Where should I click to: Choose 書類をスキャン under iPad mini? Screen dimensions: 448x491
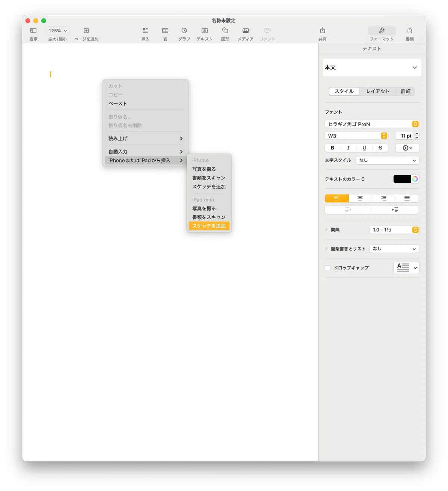(209, 217)
